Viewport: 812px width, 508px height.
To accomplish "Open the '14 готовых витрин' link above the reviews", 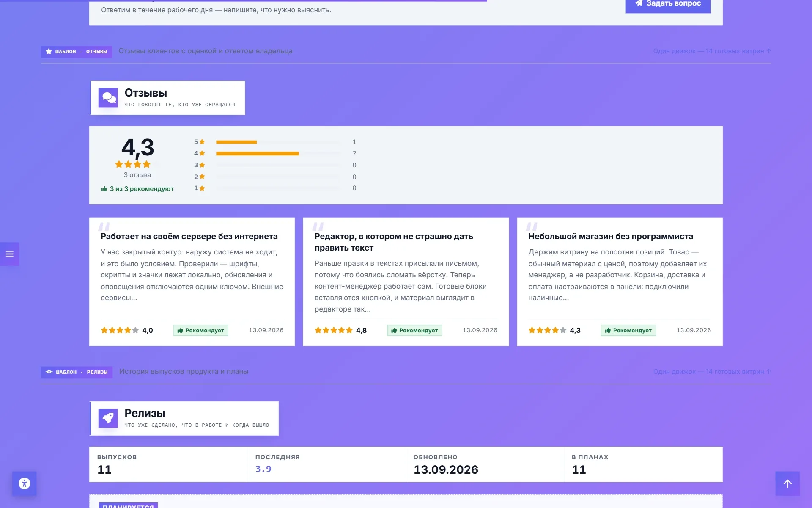I will [x=712, y=51].
